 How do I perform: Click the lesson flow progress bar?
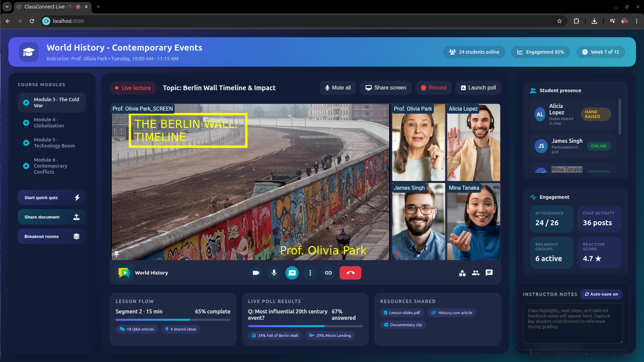(173, 320)
